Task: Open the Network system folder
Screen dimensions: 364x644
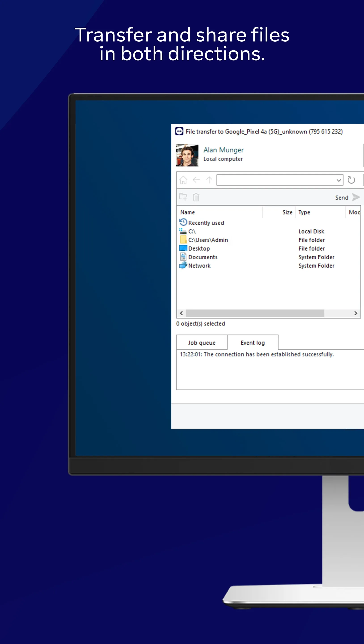Action: click(x=199, y=265)
